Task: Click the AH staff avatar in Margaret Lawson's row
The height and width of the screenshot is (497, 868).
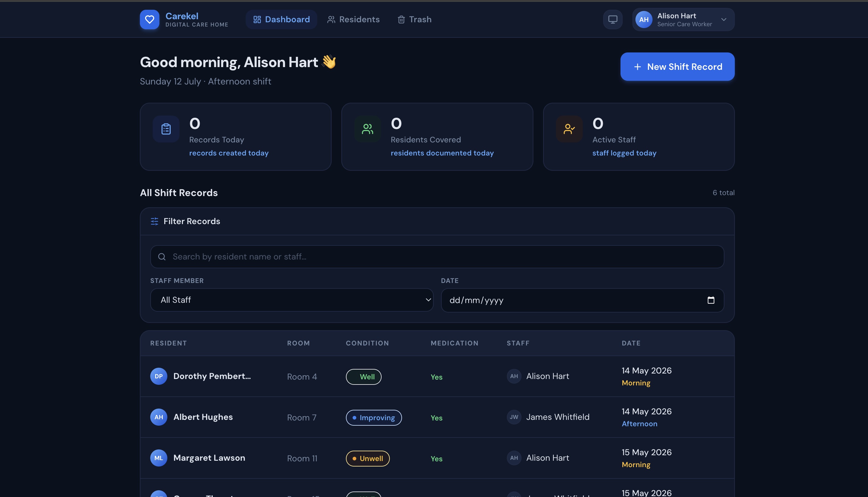Action: 514,458
